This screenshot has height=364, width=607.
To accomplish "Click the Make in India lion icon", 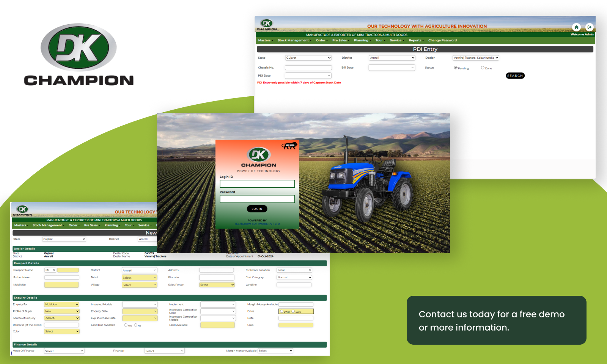I will (289, 146).
